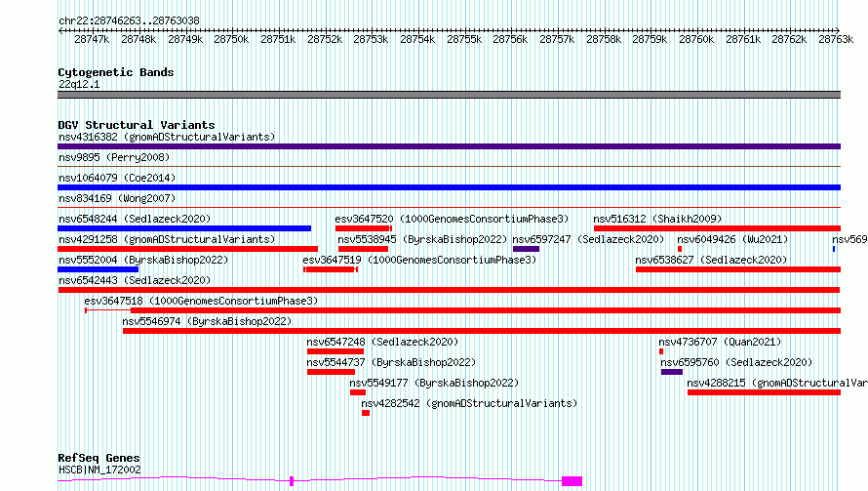Open the nsv9895 (Perry2008) variant label
The width and height of the screenshot is (868, 491).
point(114,157)
